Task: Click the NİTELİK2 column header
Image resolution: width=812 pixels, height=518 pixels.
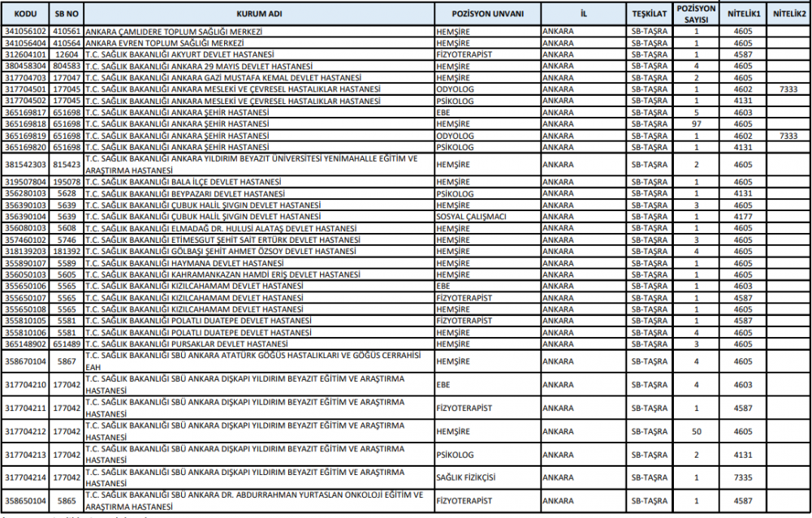Action: pos(788,14)
